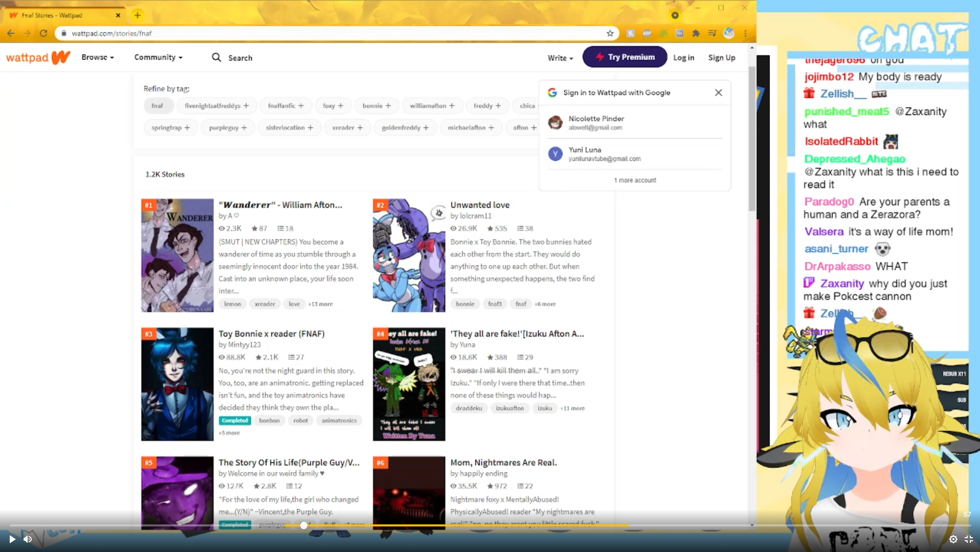
Task: Close the Fnaf Stories tab
Action: pyautogui.click(x=118, y=15)
